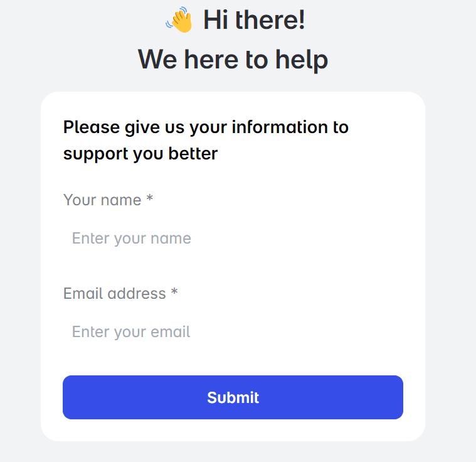Place cursor in the name input box
The width and height of the screenshot is (476, 462).
click(233, 238)
